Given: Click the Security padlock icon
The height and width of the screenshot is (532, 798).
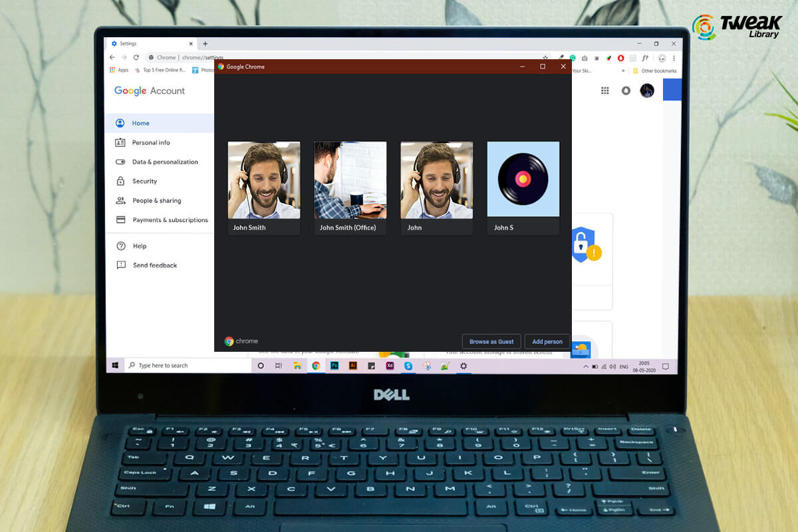Looking at the screenshot, I should [x=120, y=181].
